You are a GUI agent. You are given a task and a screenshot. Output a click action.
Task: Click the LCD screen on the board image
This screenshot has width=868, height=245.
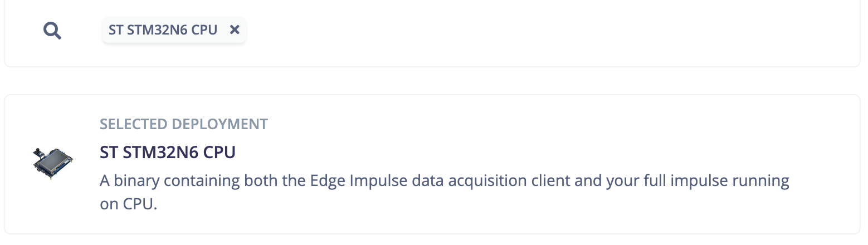[55, 162]
